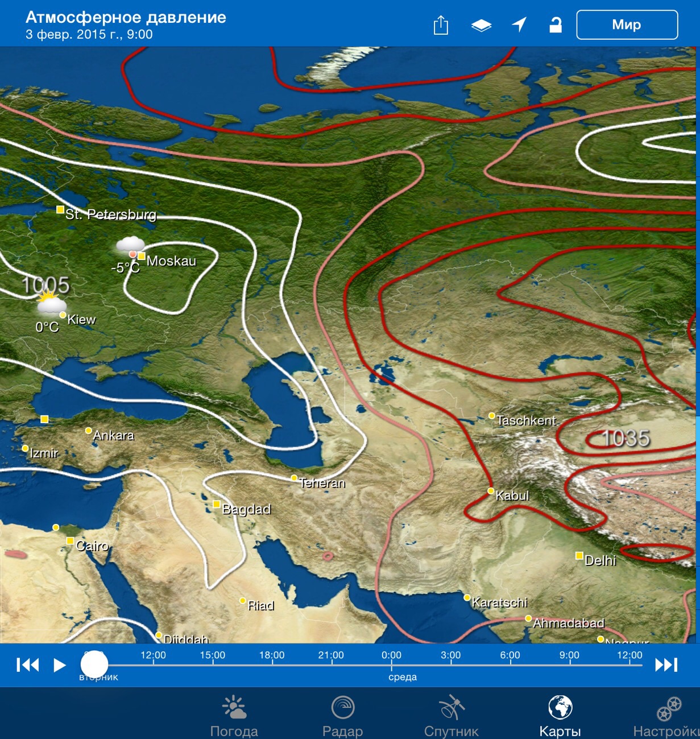Select 0:00 среда timeline mark
700x739 pixels.
pyautogui.click(x=391, y=661)
